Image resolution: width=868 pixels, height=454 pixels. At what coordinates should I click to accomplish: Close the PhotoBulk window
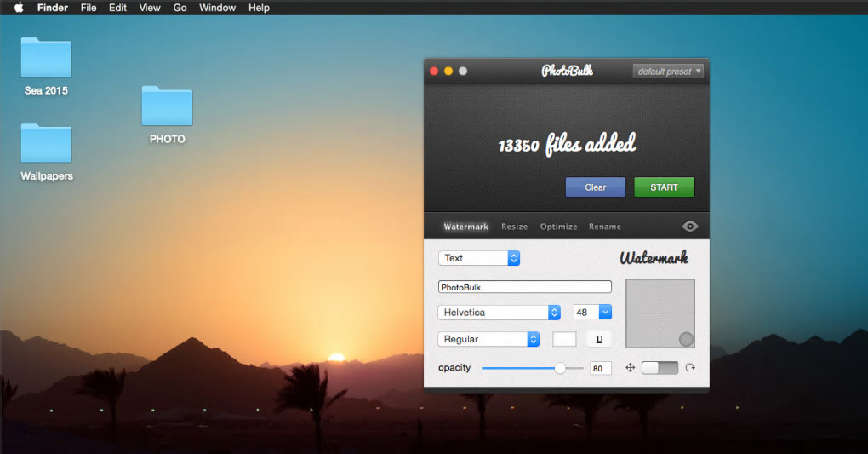pyautogui.click(x=434, y=71)
